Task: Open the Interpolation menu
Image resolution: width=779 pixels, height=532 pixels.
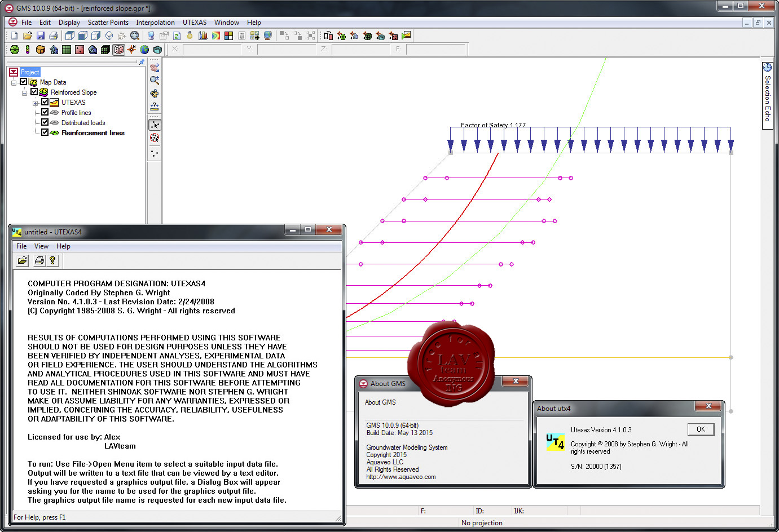Action: (155, 23)
